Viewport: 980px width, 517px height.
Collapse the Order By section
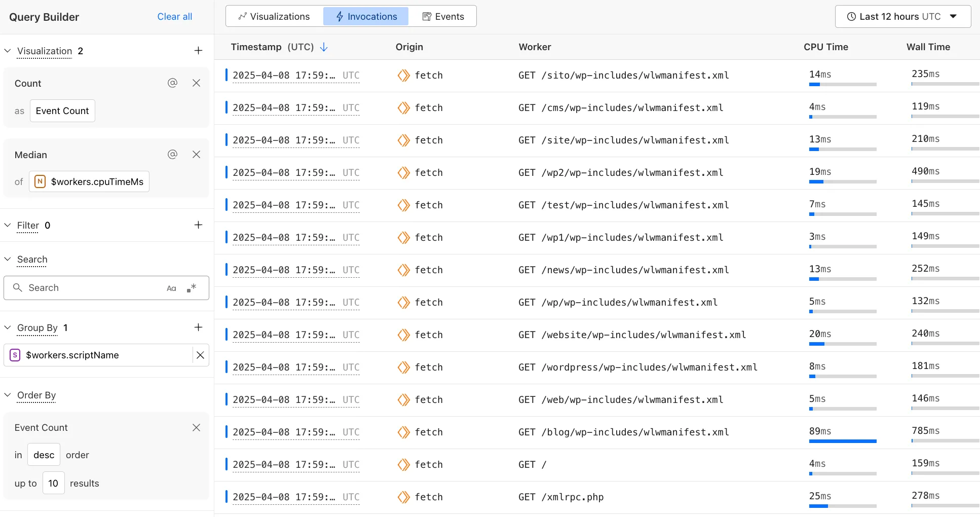tap(8, 395)
